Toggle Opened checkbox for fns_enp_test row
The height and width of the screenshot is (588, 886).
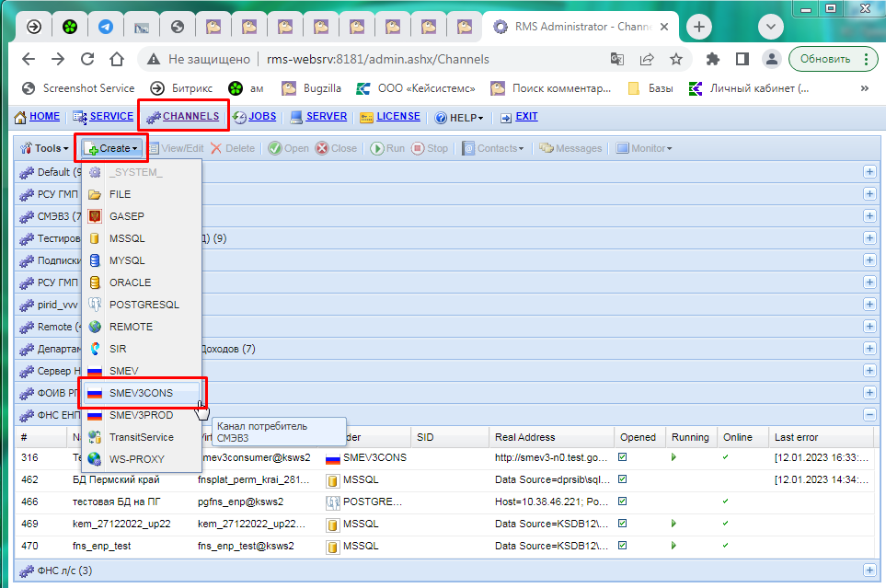pos(622,546)
